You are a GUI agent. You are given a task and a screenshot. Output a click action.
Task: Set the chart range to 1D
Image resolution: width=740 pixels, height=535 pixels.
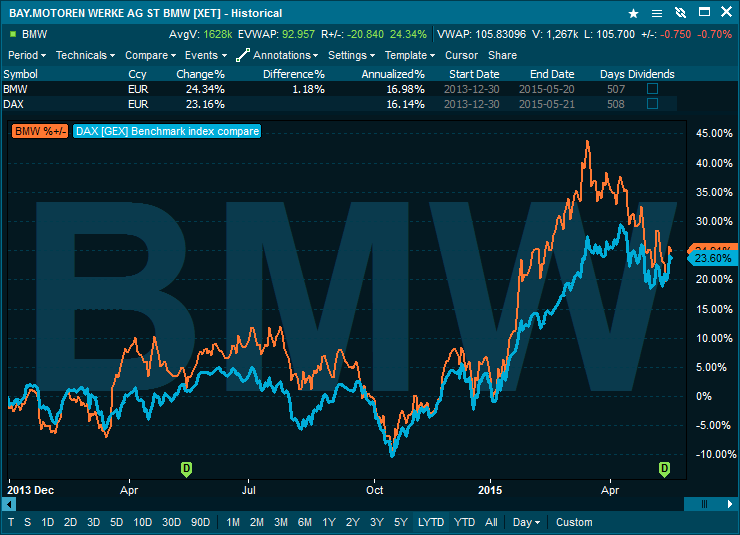(x=47, y=522)
